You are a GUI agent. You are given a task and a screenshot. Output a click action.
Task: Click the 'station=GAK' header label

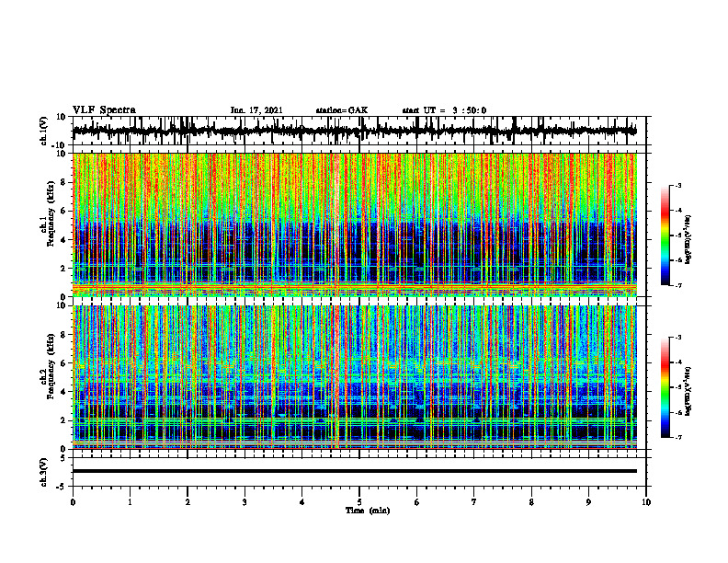click(342, 110)
